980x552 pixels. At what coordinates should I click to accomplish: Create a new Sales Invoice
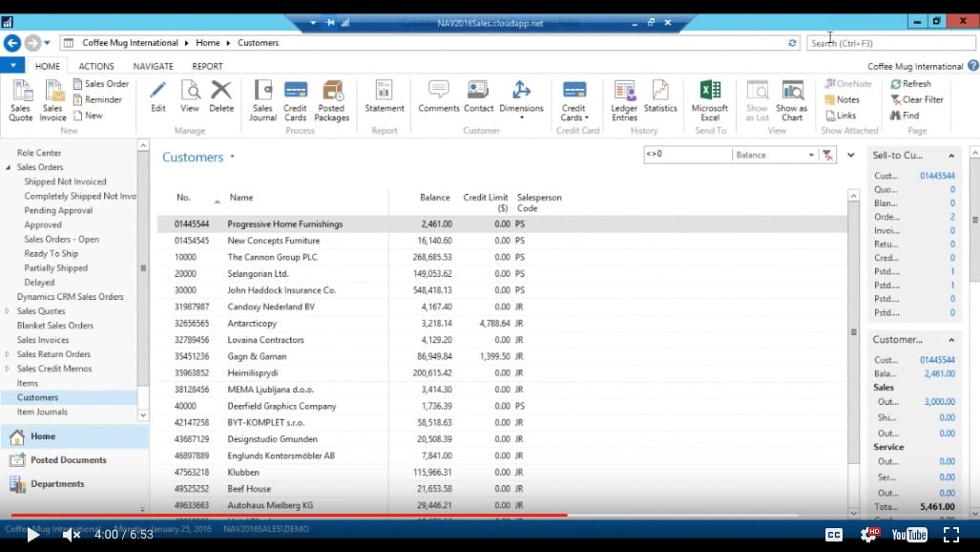(x=52, y=100)
